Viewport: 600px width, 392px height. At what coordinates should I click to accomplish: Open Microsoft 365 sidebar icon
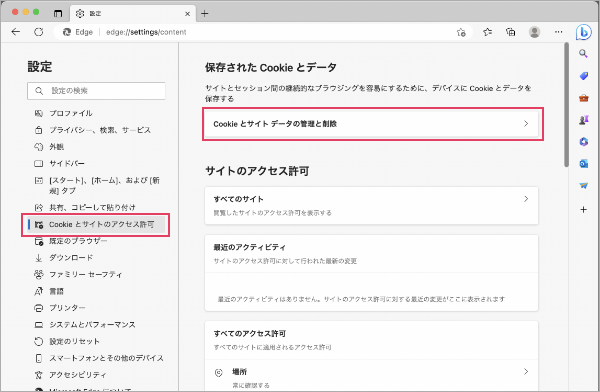click(583, 142)
